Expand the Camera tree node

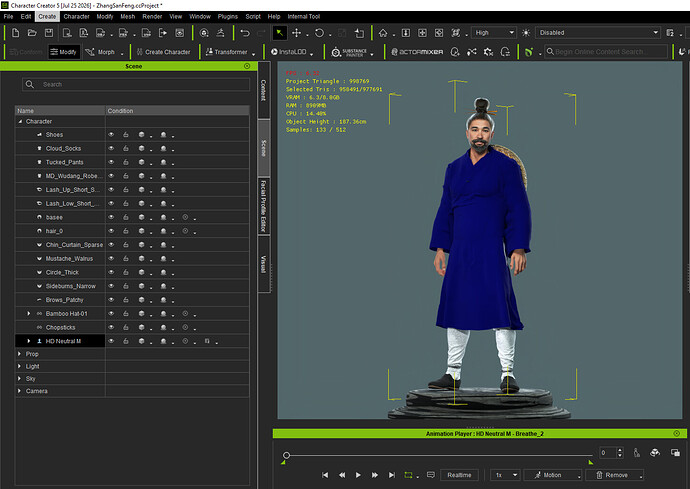(x=19, y=391)
